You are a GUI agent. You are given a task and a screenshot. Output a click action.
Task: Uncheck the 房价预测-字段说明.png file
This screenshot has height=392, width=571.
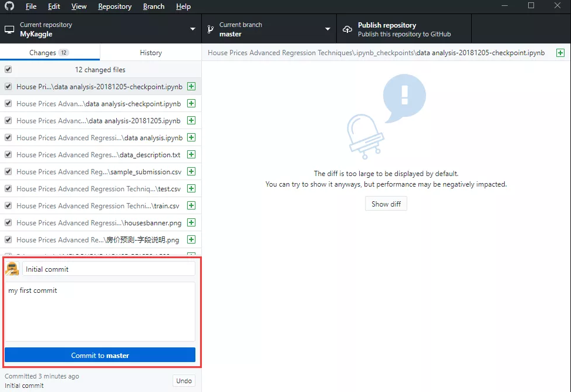click(8, 239)
